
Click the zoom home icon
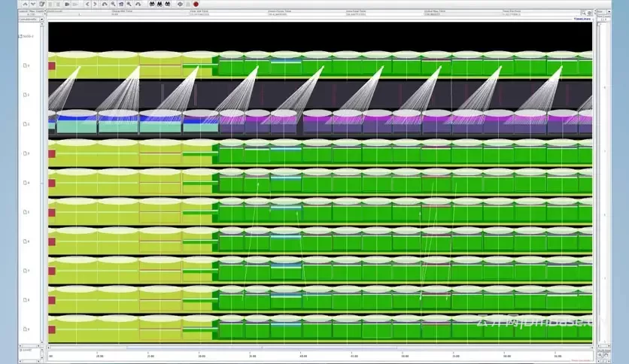[121, 4]
